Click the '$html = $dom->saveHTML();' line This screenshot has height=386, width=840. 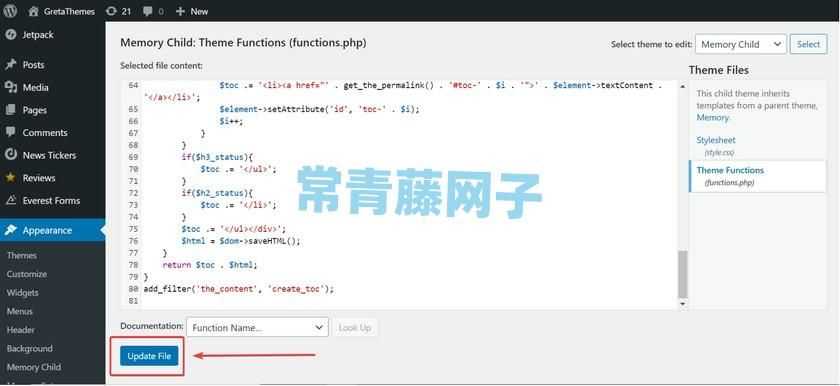coord(241,241)
